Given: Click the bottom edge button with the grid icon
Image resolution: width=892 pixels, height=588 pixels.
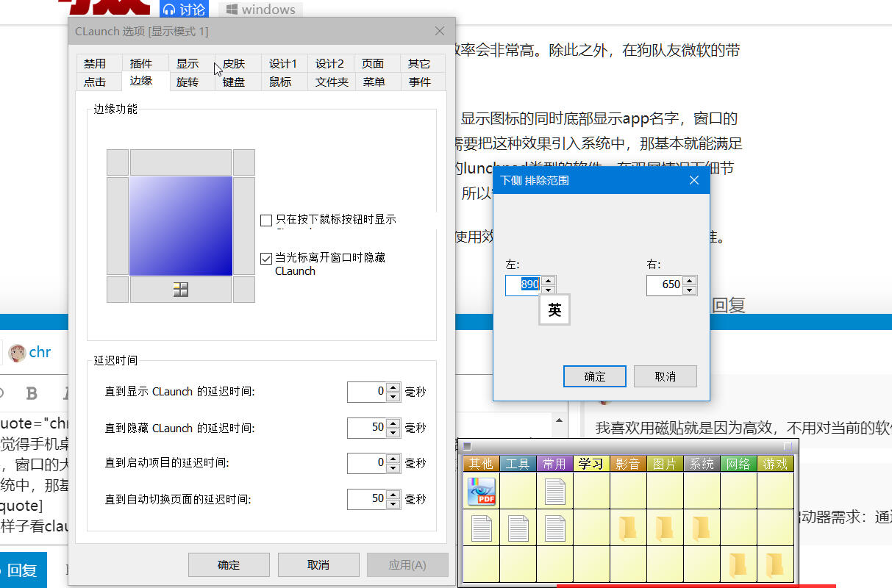Looking at the screenshot, I should click(x=181, y=290).
